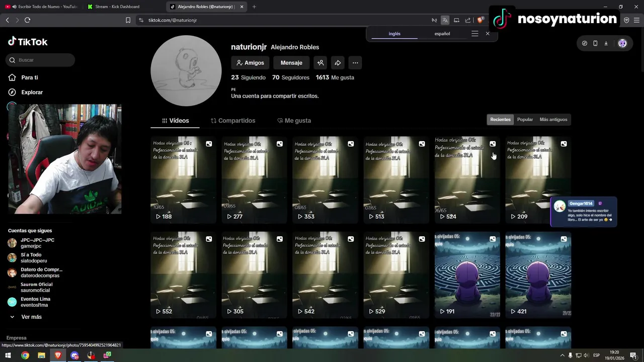Click the bookmark icon in the address bar

(x=128, y=20)
